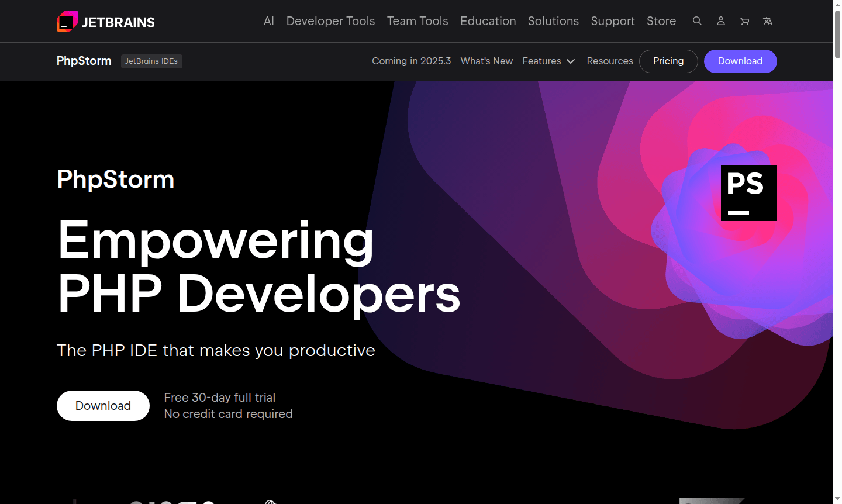Click the Coming in 2025.3 link
Viewport: 842px width, 504px height.
click(411, 61)
